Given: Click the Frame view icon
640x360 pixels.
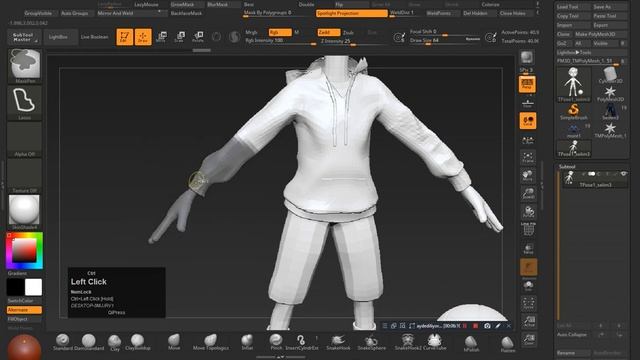Looking at the screenshot, I should (528, 158).
